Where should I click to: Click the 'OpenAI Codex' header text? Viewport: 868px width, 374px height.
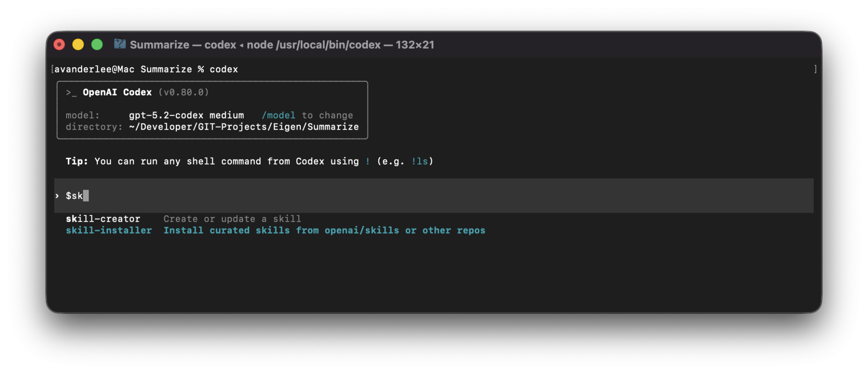point(117,92)
